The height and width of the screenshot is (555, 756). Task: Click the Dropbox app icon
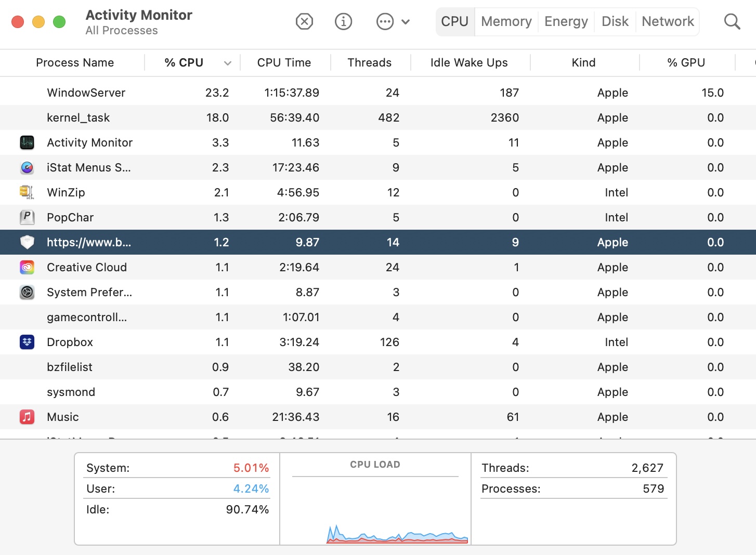27,342
